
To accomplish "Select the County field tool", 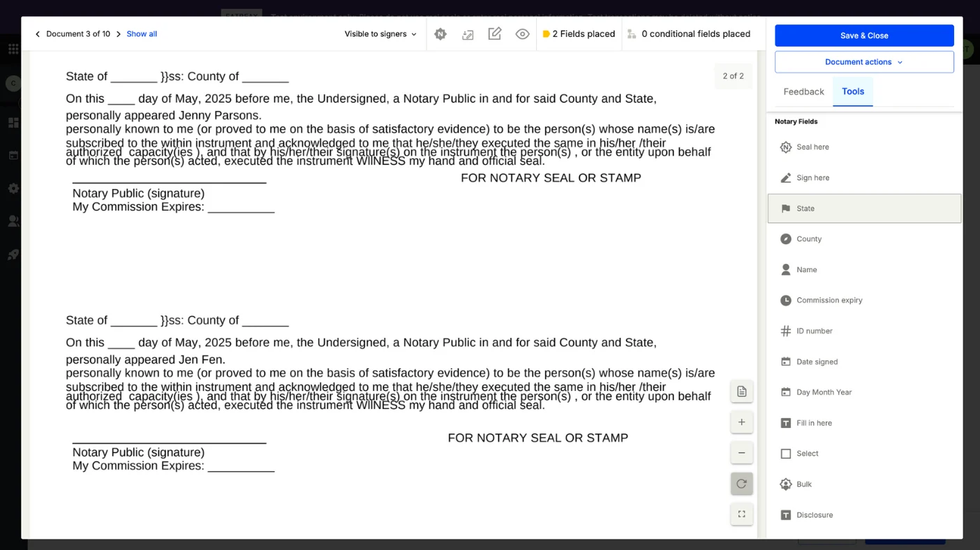I will coord(864,239).
